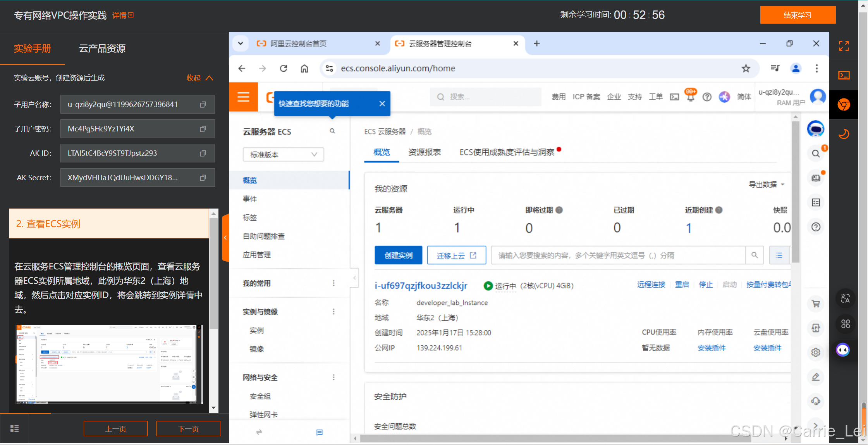Copy the sub-user name value
The image size is (868, 445).
click(x=203, y=105)
